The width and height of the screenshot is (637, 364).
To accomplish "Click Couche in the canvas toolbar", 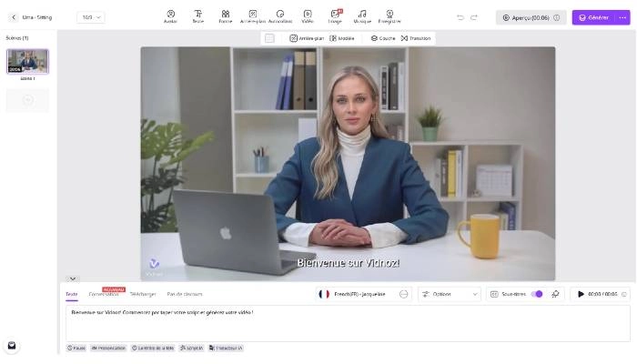I will (x=383, y=38).
